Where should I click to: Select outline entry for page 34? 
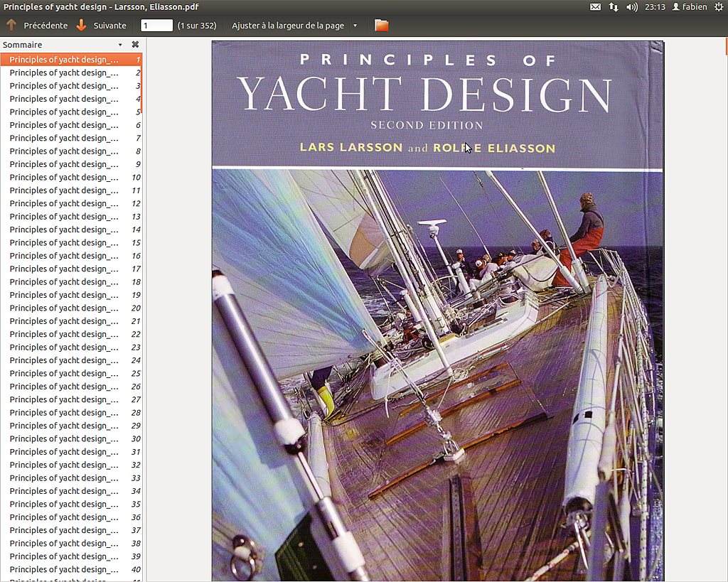[x=72, y=491]
